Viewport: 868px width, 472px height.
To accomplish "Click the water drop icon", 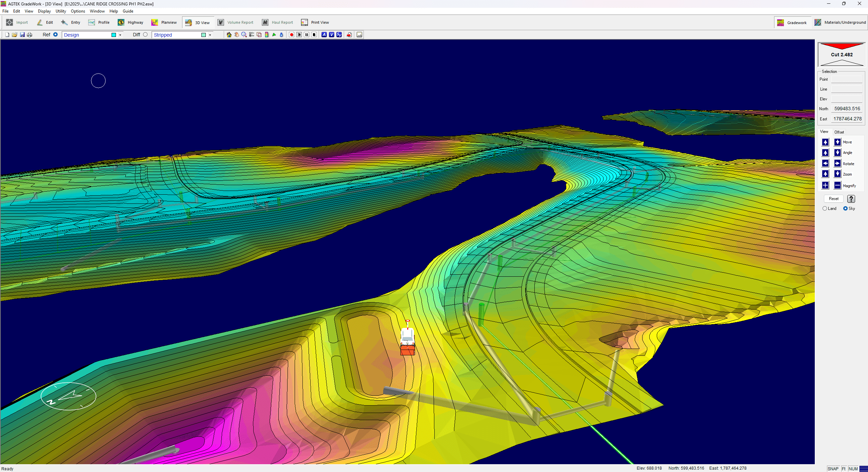I will click(281, 35).
